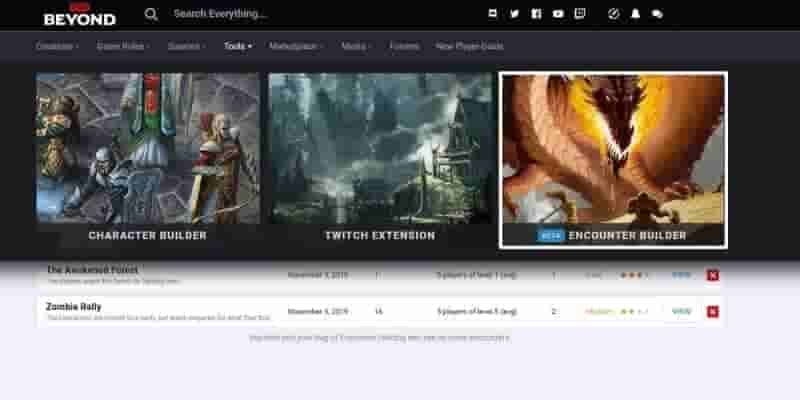The height and width of the screenshot is (400, 800).
Task: View the Awakened Forest encounter
Action: pyautogui.click(x=681, y=276)
